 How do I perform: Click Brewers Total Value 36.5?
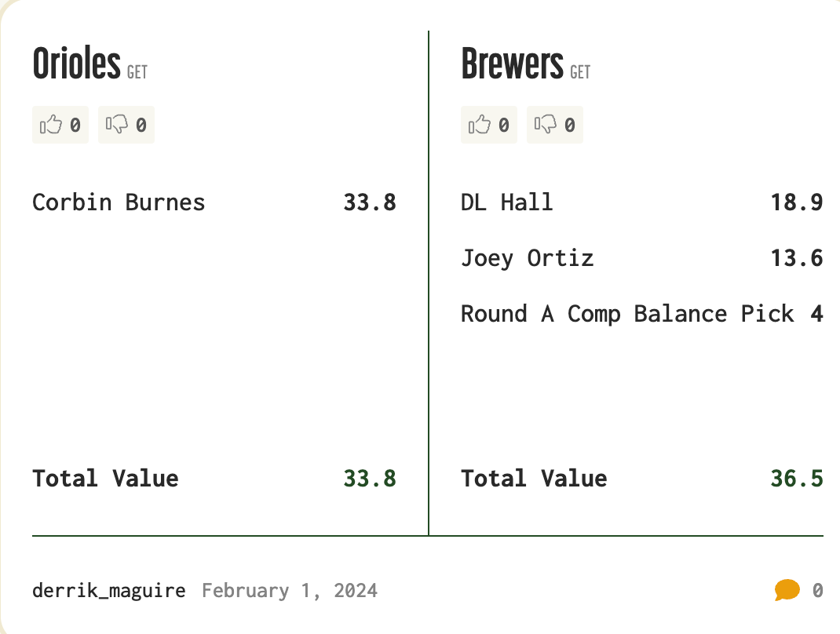click(797, 478)
